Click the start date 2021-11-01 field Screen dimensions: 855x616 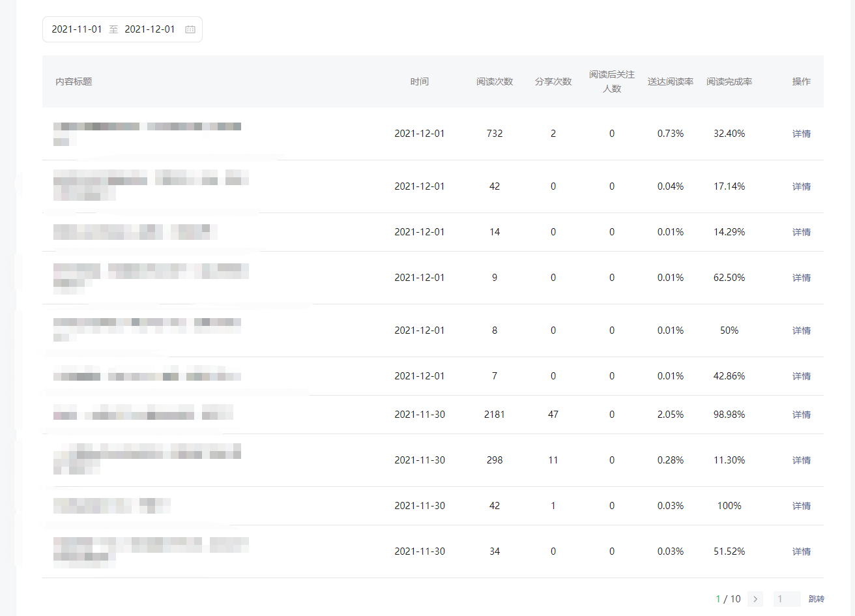77,29
